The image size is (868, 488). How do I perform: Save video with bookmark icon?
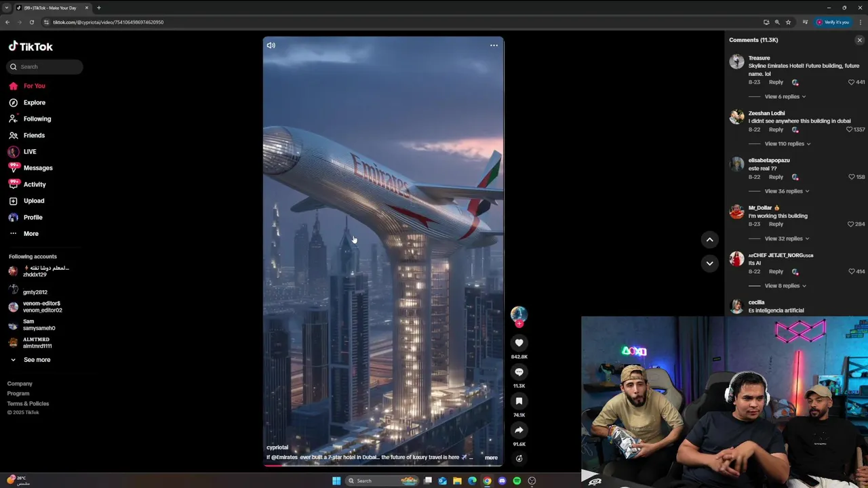pyautogui.click(x=519, y=401)
